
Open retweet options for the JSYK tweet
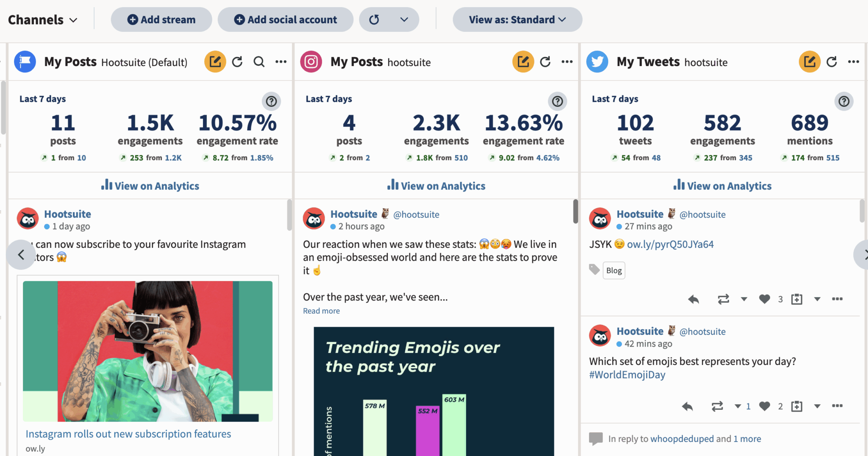tap(744, 299)
